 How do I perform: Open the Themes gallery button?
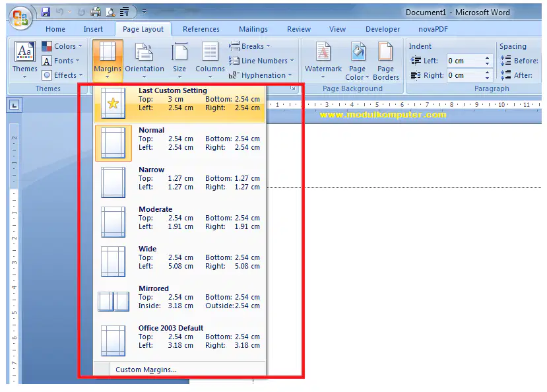pyautogui.click(x=24, y=59)
